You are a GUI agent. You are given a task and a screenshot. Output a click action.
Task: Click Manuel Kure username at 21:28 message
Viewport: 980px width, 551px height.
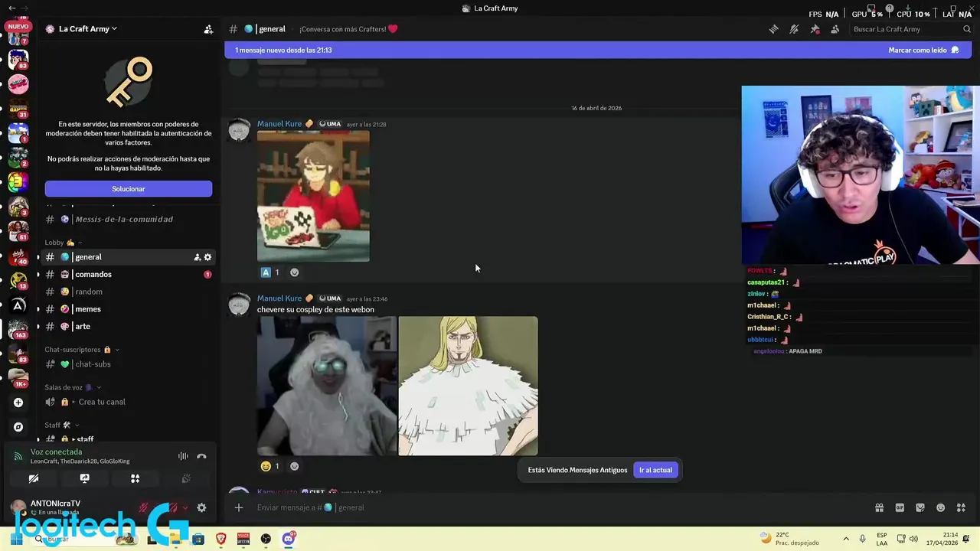(279, 124)
